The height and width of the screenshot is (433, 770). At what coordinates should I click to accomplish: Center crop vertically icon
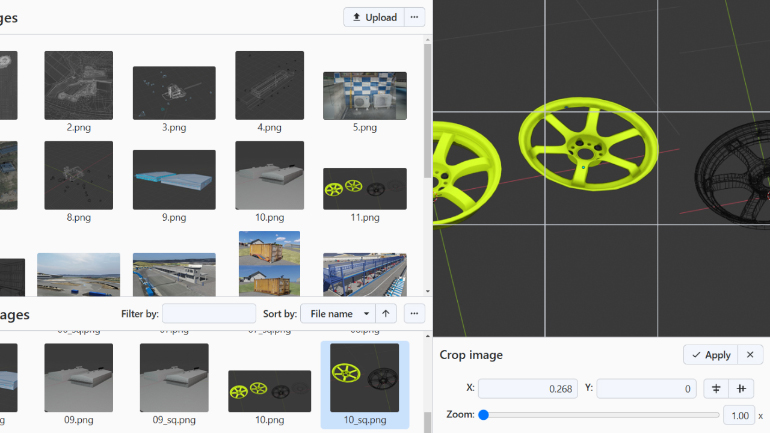(716, 389)
